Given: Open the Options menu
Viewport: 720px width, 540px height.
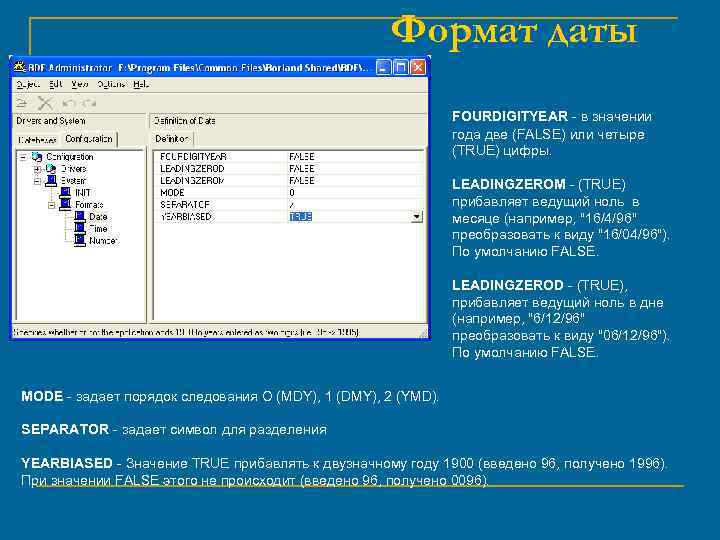Looking at the screenshot, I should [111, 84].
